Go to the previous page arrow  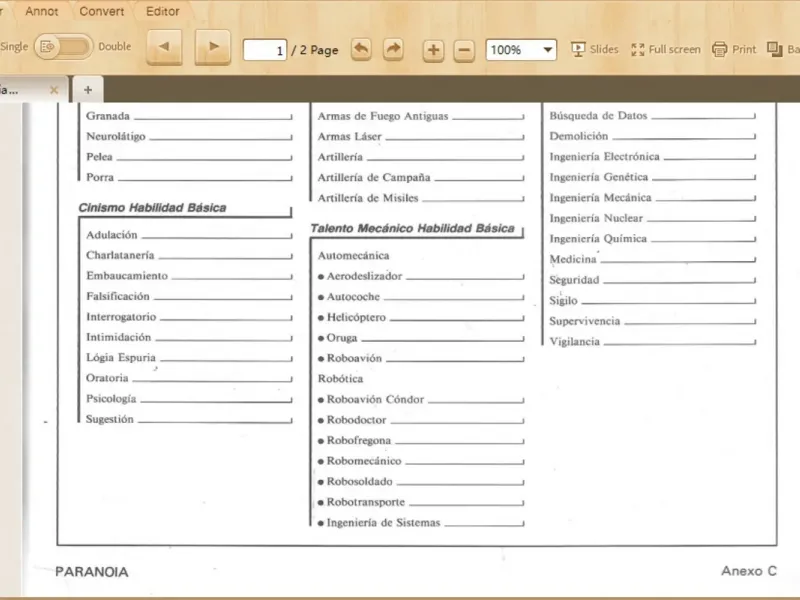(164, 47)
